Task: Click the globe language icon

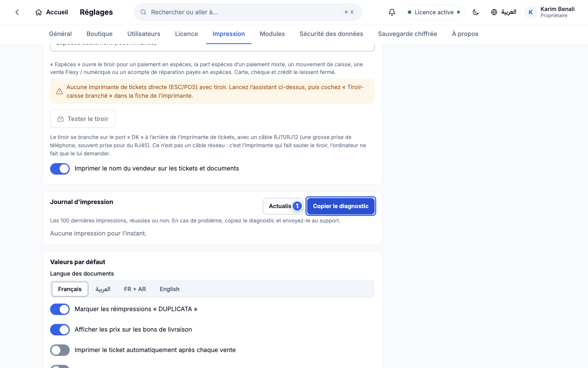Action: [494, 12]
